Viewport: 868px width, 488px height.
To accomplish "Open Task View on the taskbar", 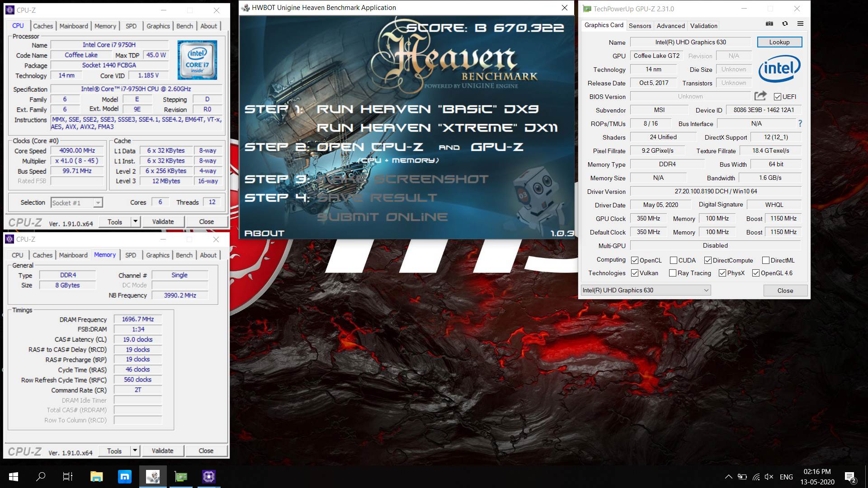I will click(x=68, y=476).
